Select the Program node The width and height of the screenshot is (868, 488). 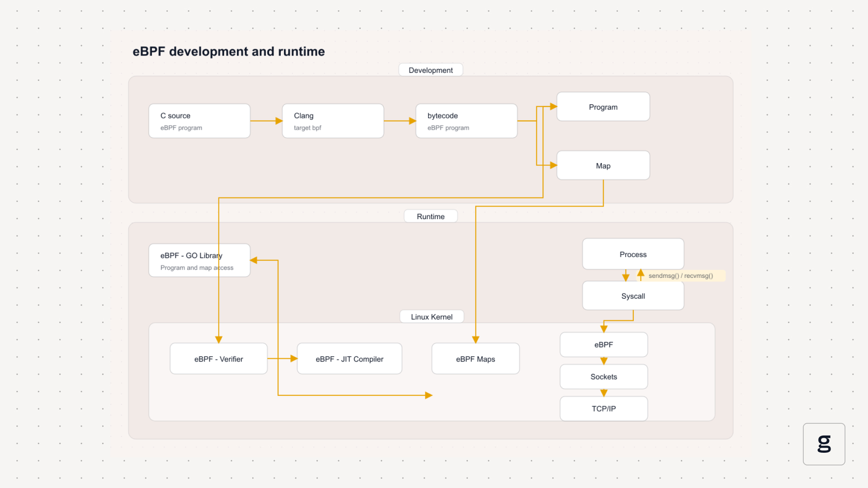tap(603, 107)
